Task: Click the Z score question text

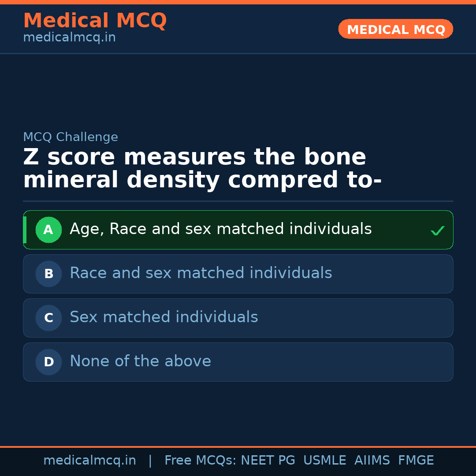Action: (202, 169)
